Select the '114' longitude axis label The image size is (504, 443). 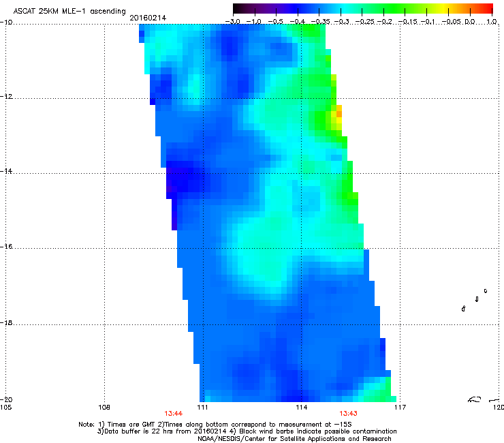(x=302, y=408)
